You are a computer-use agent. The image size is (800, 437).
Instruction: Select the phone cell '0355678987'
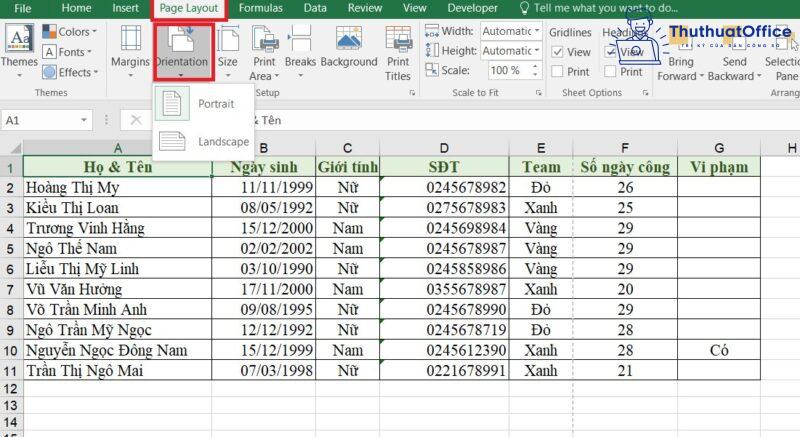coord(444,289)
